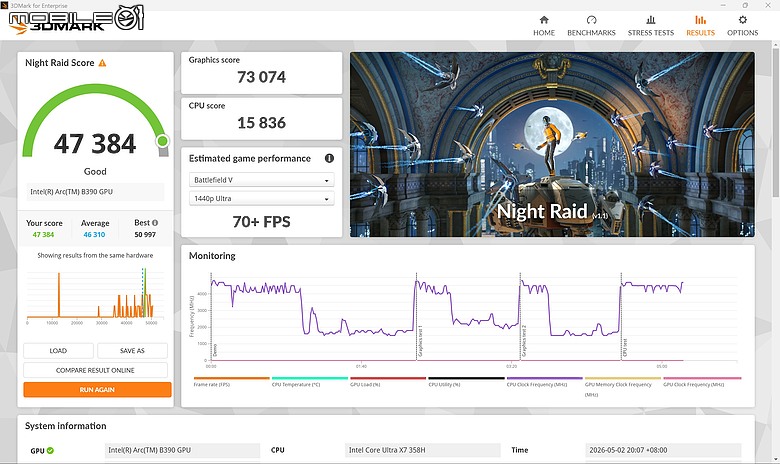
Task: Open the 1440p Ultra resolution dropdown
Action: pyautogui.click(x=261, y=198)
